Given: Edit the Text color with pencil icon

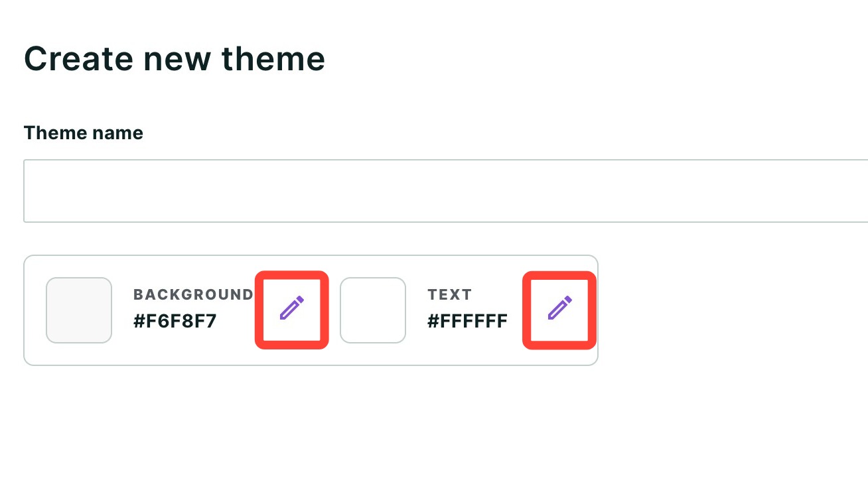Looking at the screenshot, I should (559, 309).
